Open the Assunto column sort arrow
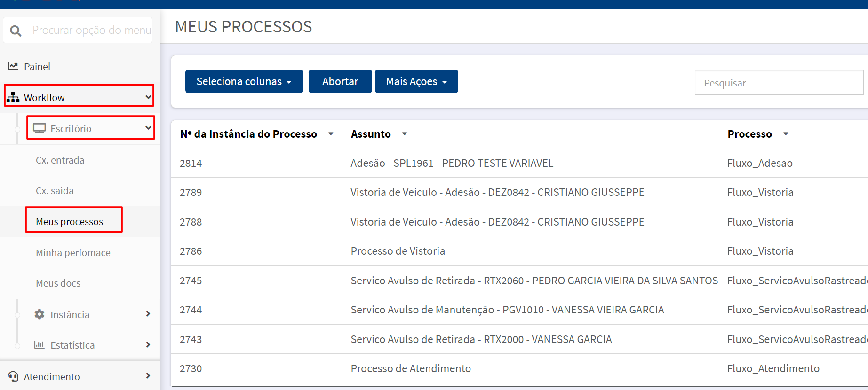This screenshot has height=390, width=868. tap(405, 134)
